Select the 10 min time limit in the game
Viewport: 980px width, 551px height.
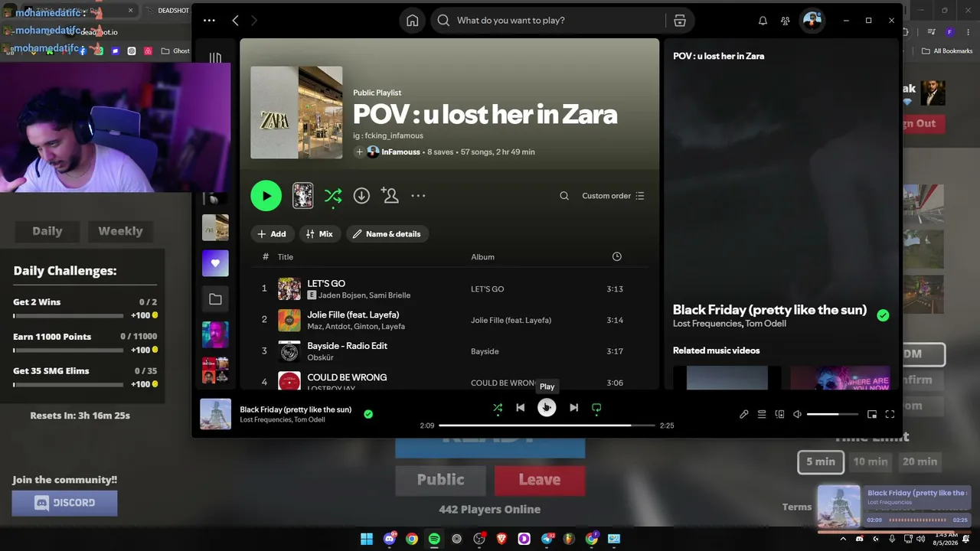point(871,462)
